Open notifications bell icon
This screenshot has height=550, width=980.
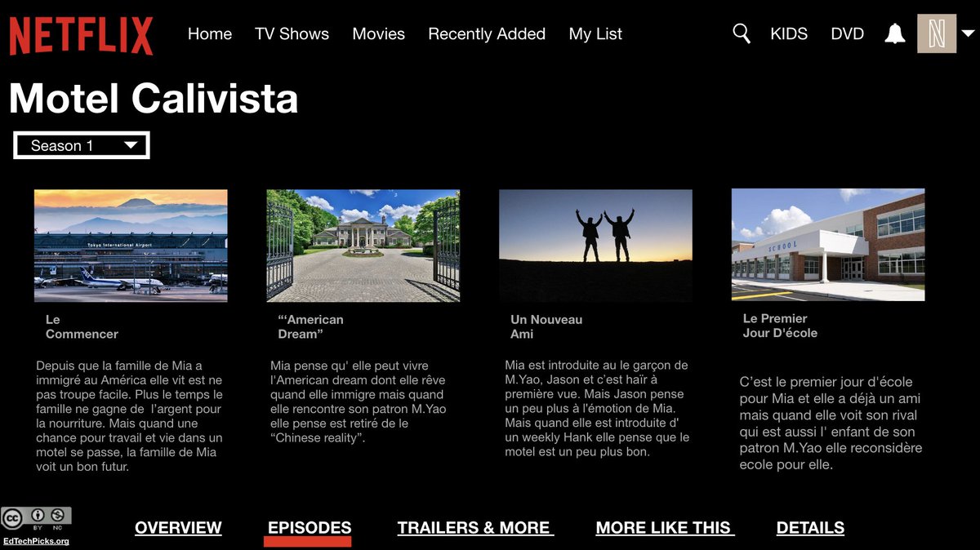pyautogui.click(x=895, y=33)
